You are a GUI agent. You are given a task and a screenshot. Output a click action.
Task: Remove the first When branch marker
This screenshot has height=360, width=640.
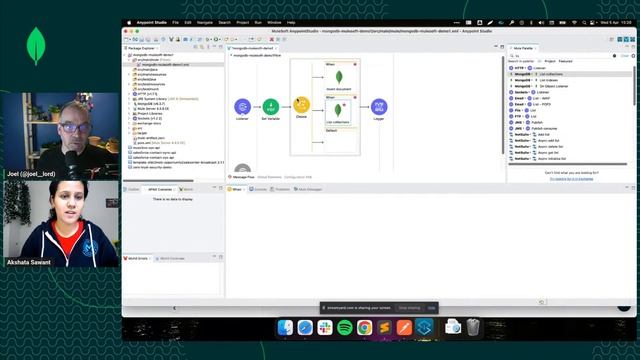click(355, 64)
